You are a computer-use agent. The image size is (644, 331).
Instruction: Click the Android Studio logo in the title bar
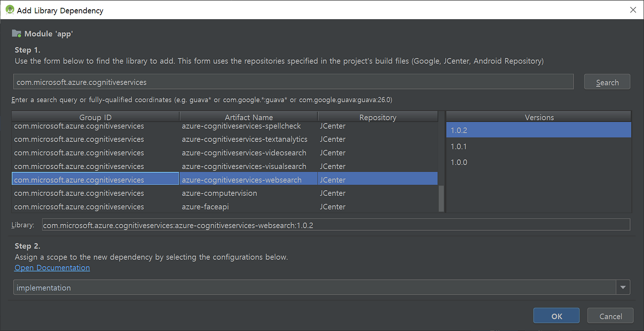click(9, 10)
